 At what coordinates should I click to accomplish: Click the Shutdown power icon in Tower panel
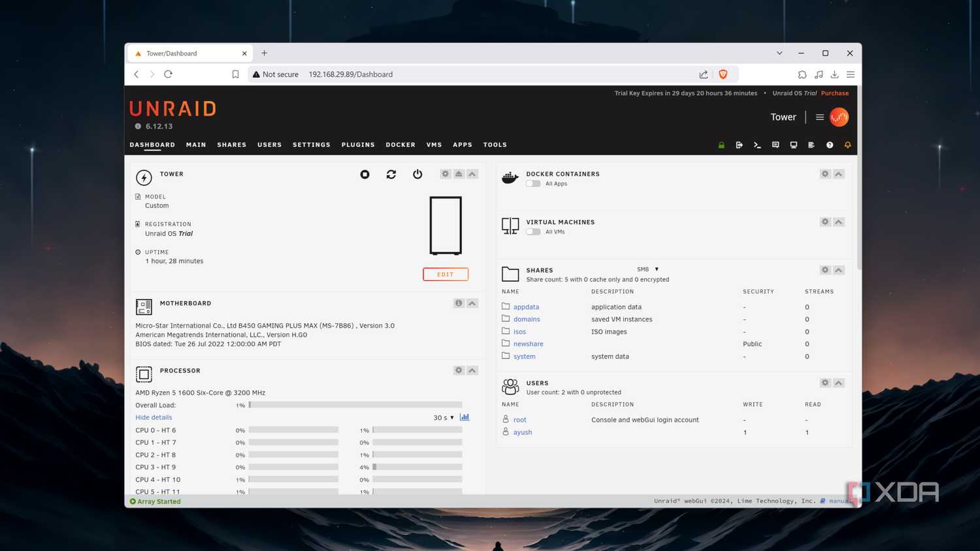pos(417,174)
